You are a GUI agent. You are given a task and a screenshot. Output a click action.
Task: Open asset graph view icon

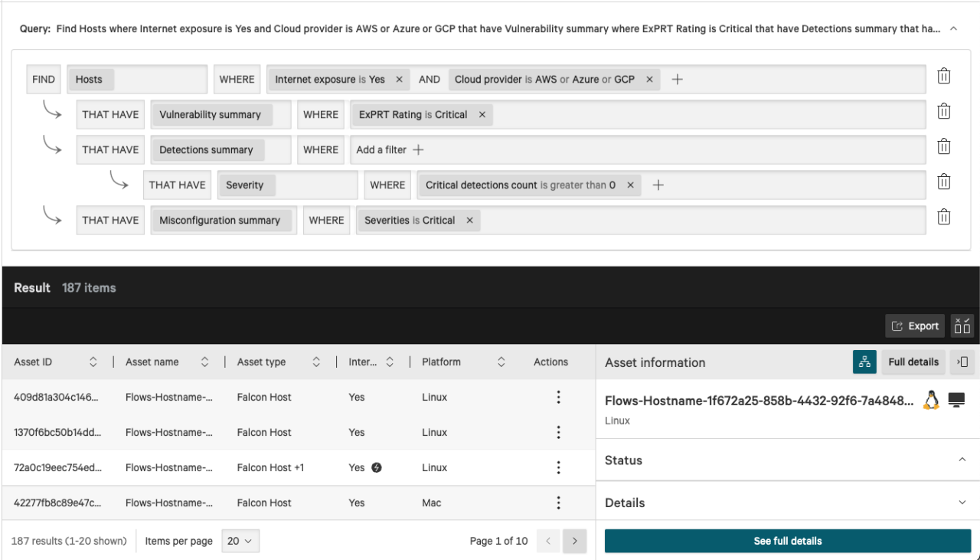pyautogui.click(x=864, y=362)
